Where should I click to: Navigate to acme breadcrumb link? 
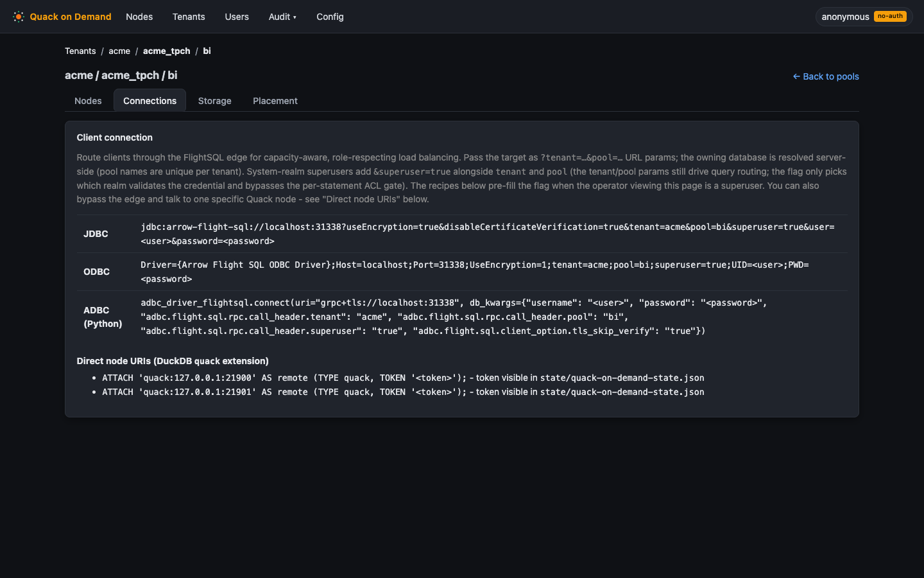tap(119, 51)
